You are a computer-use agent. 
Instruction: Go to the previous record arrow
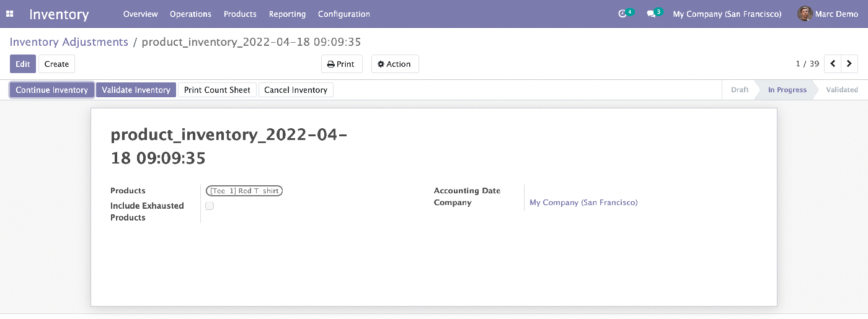[x=833, y=64]
